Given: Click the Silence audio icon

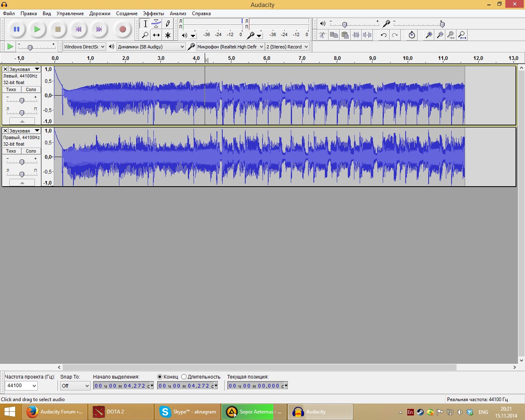Looking at the screenshot, I should [367, 35].
